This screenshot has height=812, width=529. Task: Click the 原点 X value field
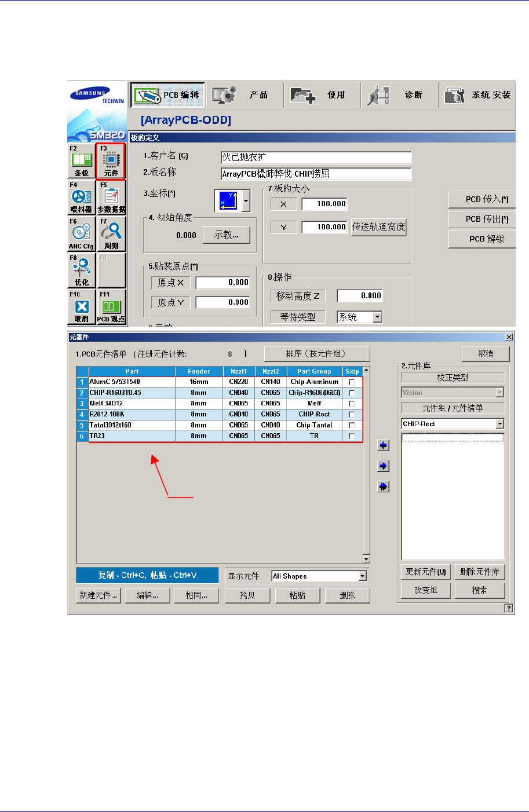coord(222,283)
